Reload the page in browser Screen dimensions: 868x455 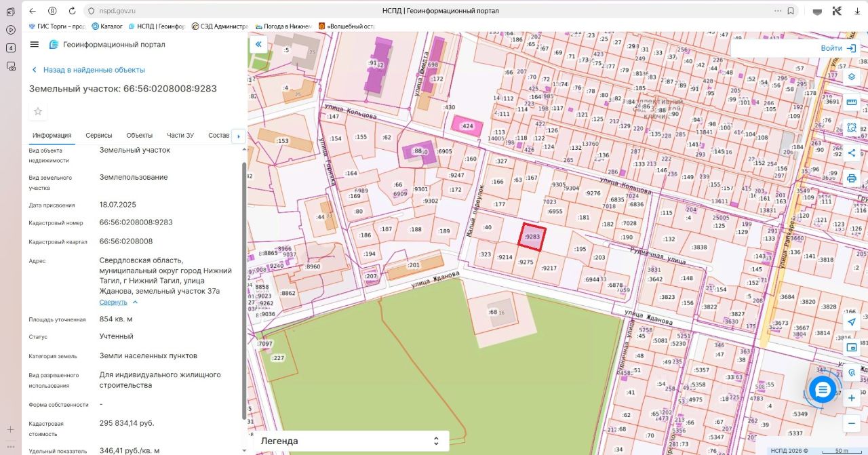[72, 11]
